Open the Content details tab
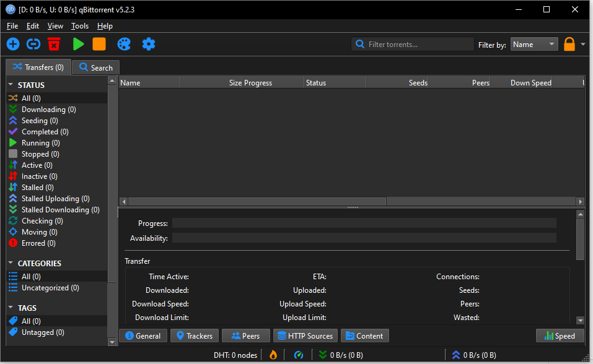The image size is (593, 364). 364,336
